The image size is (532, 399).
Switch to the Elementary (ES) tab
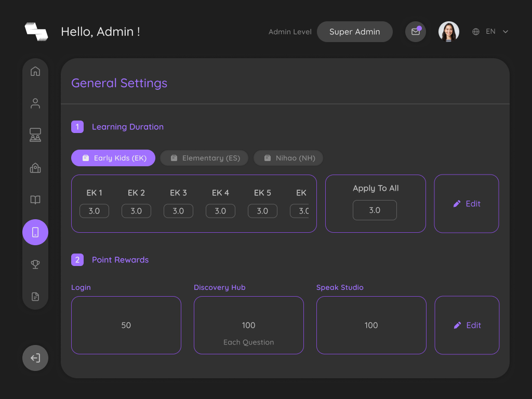point(204,158)
